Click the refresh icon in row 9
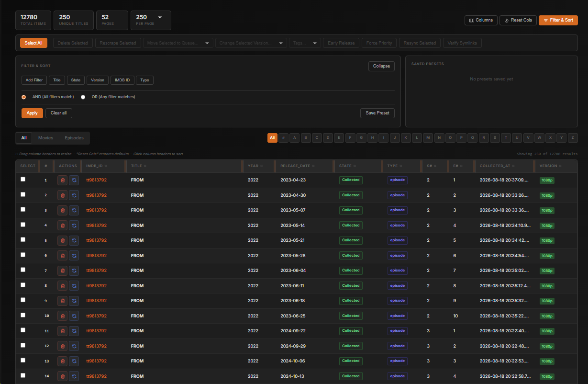 click(74, 301)
